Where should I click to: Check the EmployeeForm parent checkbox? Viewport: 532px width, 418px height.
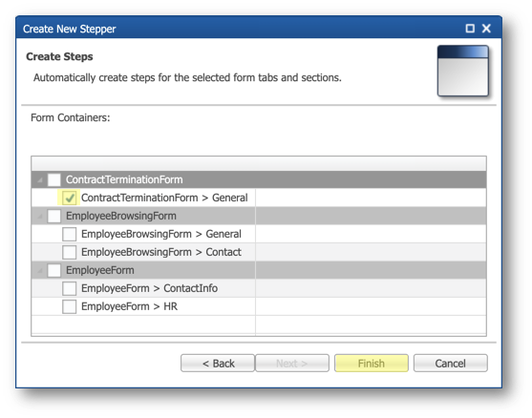[x=53, y=270]
